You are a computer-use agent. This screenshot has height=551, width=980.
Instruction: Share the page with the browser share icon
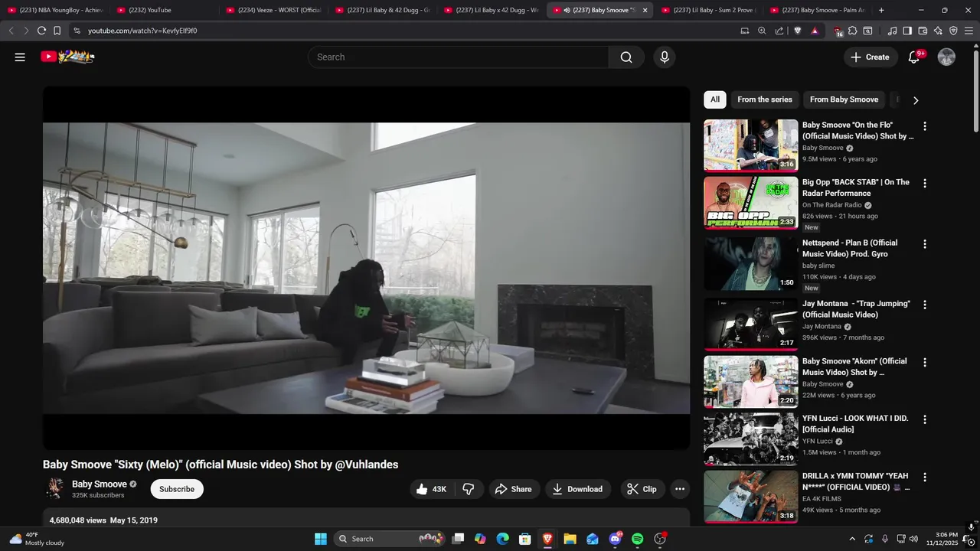(779, 31)
